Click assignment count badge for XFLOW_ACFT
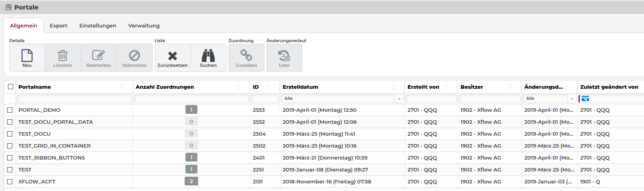644x191 pixels. click(191, 181)
